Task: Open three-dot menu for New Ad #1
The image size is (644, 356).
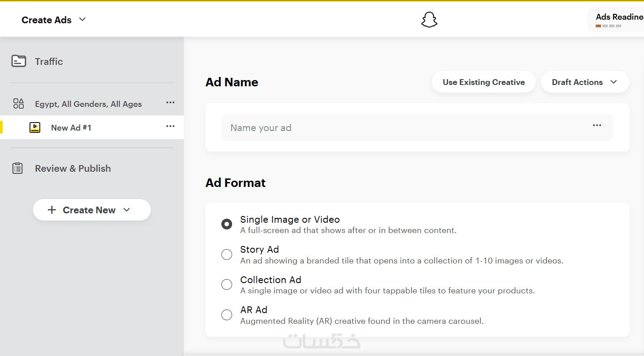Action: tap(170, 127)
